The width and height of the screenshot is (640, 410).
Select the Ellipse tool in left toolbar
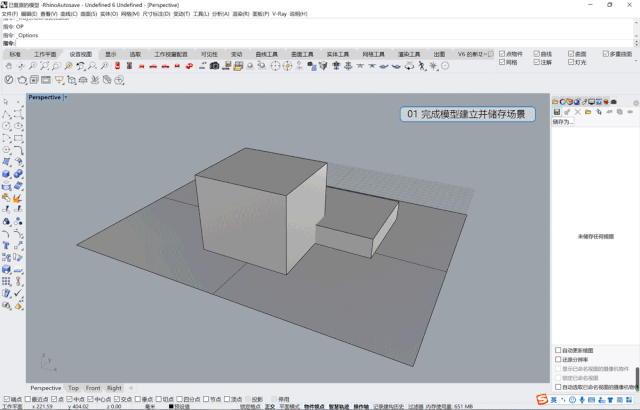pos(18,126)
